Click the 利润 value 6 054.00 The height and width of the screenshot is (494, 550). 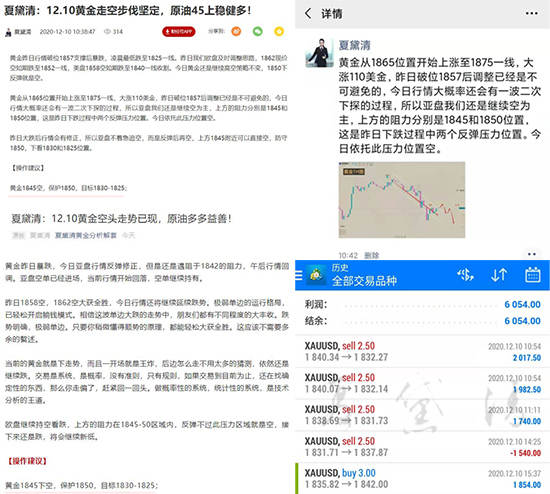tap(522, 304)
